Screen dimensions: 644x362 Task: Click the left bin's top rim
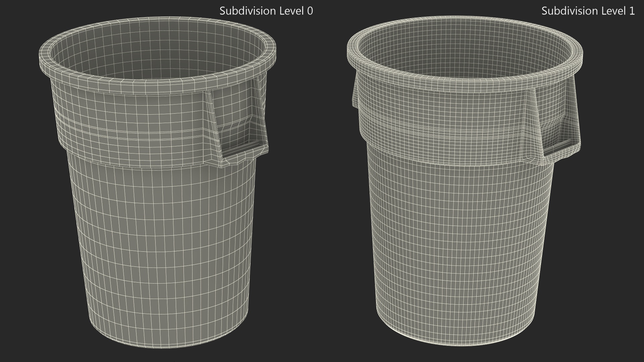[158, 87]
